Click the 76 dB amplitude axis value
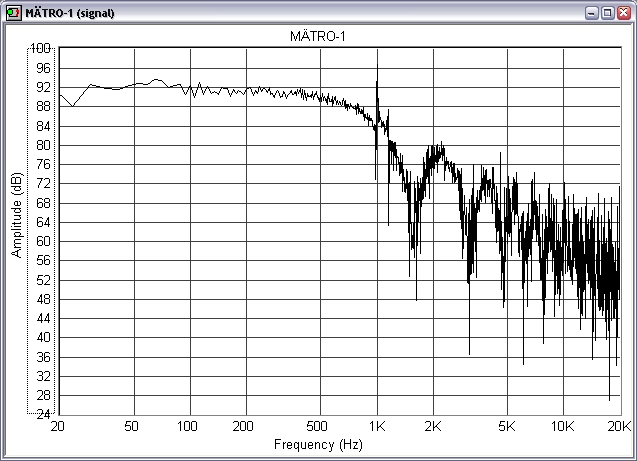The image size is (637, 461). coord(43,164)
